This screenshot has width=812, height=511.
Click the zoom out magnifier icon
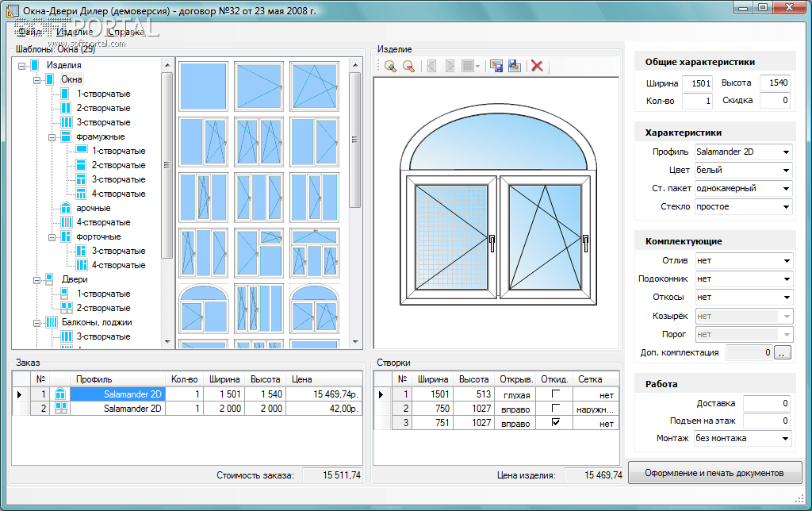(x=408, y=67)
